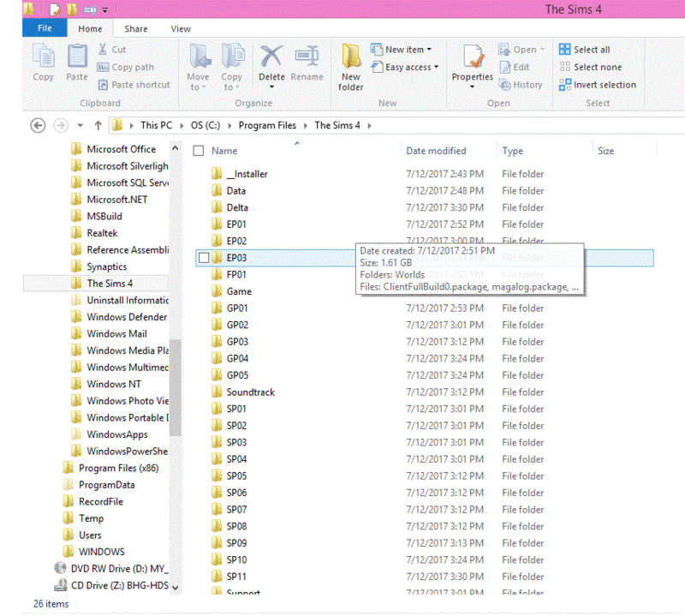Screen dimensions: 685x616
Task: Click OS (C:) in the address bar
Action: point(205,125)
